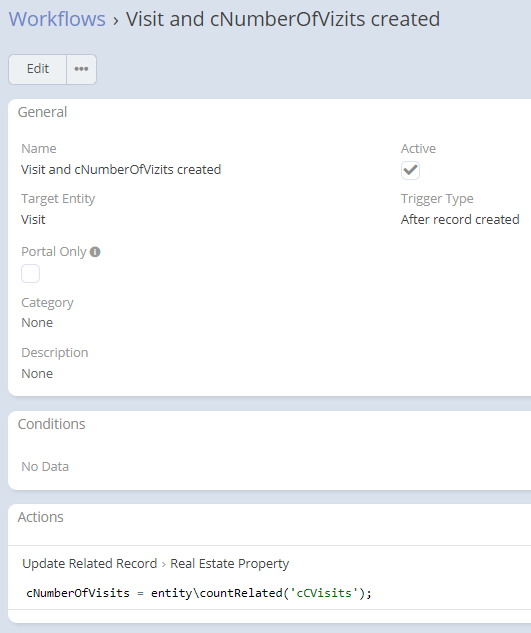Click the General panel header

[42, 112]
